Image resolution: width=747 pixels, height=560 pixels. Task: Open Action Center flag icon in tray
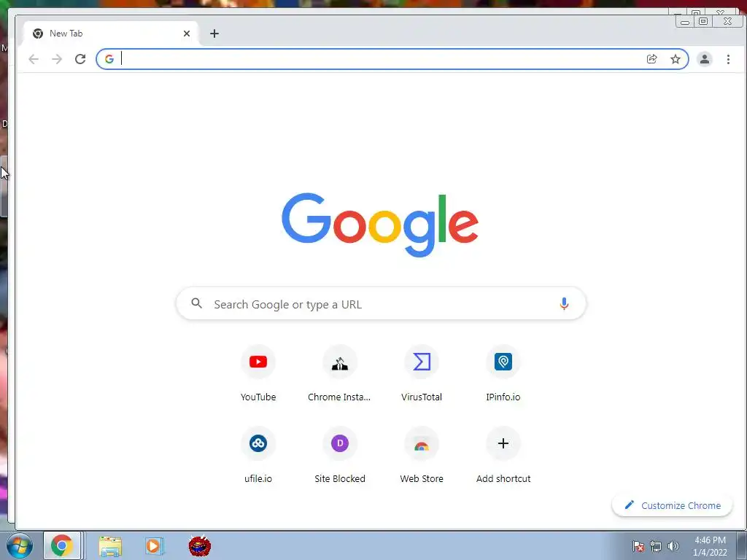click(x=638, y=546)
